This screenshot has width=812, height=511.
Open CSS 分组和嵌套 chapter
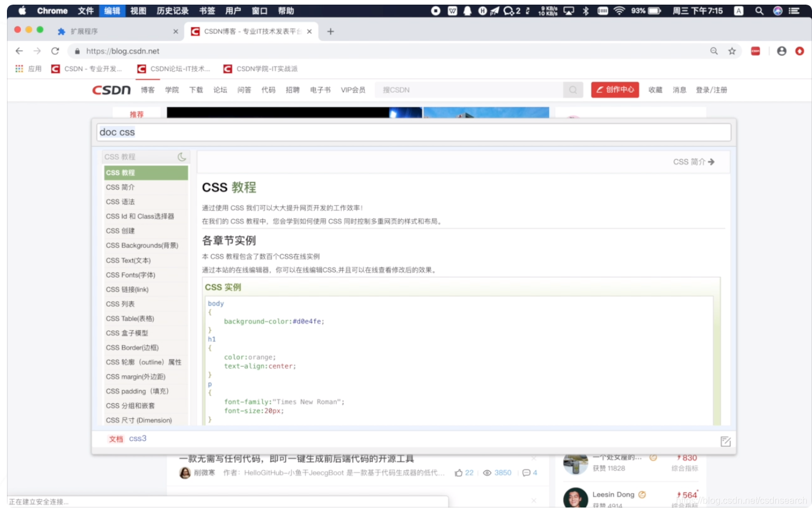146,406
